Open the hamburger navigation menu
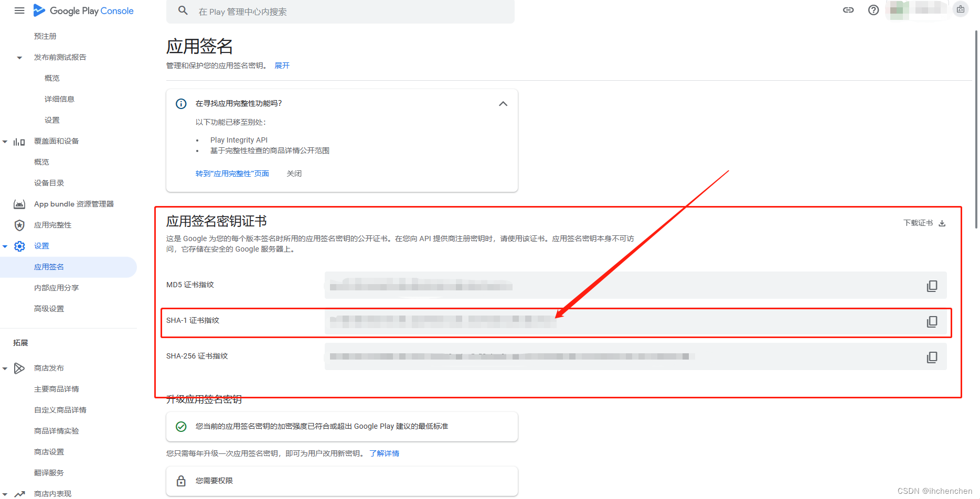This screenshot has height=499, width=980. point(19,10)
